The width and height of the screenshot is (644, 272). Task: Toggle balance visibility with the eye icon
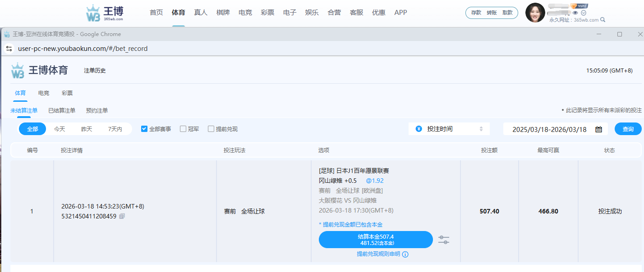(575, 13)
